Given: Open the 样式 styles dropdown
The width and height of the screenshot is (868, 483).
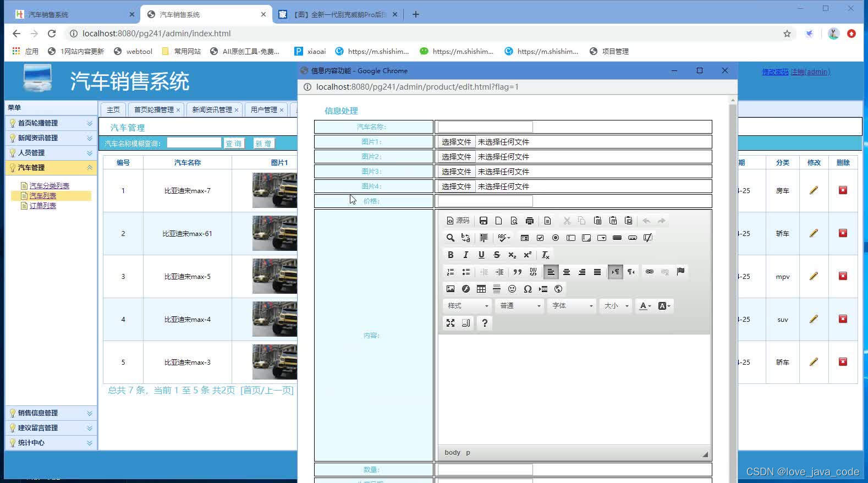Looking at the screenshot, I should [468, 306].
